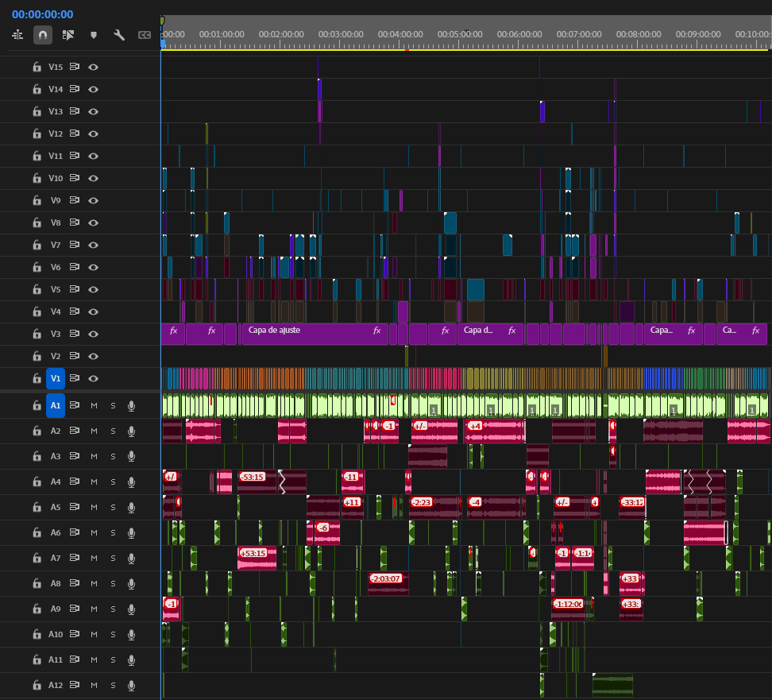
Task: Click the CC captions track options icon
Action: 144,35
